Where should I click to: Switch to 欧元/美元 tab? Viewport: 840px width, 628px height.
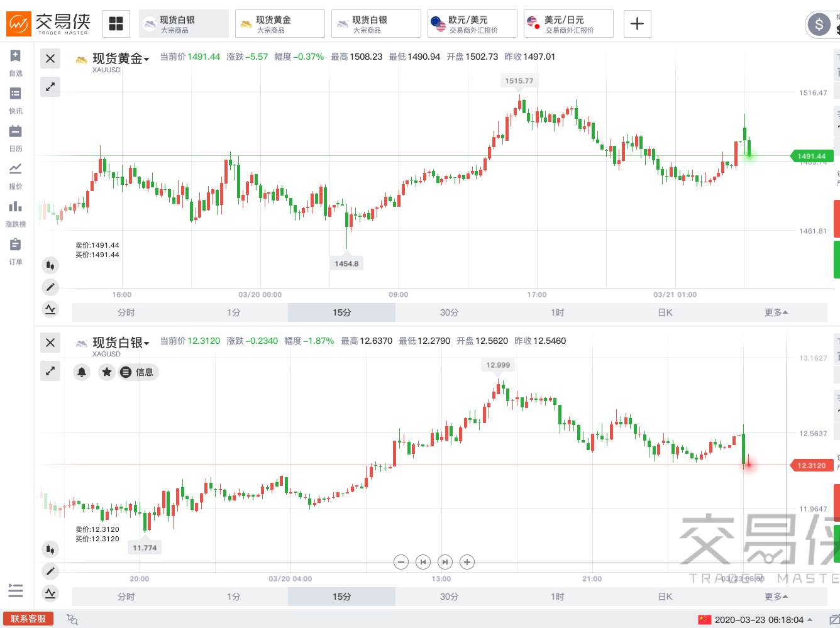click(x=472, y=24)
